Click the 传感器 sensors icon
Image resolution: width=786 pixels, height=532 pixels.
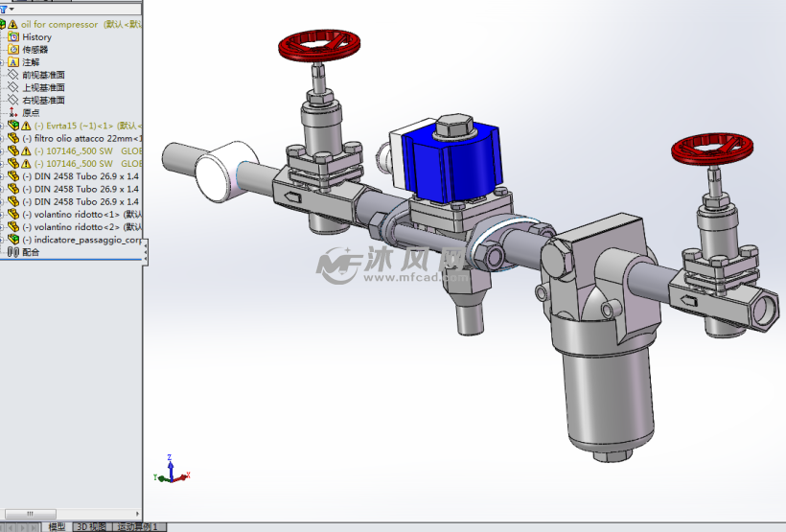13,50
